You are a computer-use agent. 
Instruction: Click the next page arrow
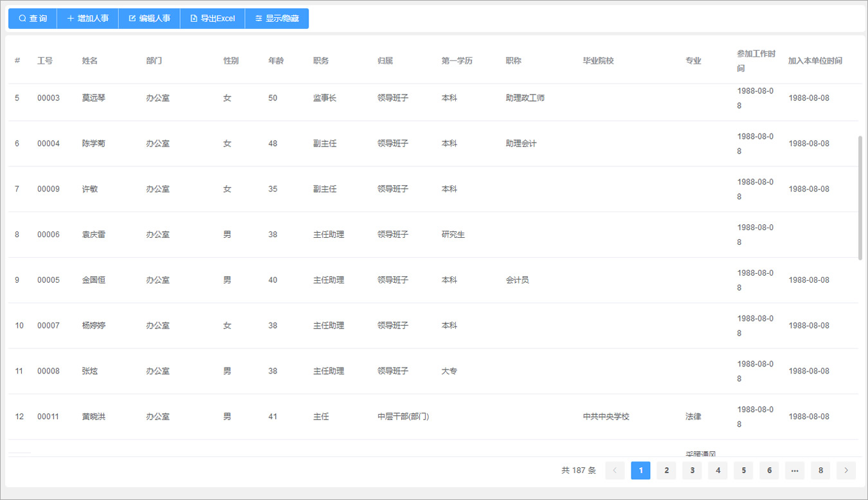pos(846,470)
